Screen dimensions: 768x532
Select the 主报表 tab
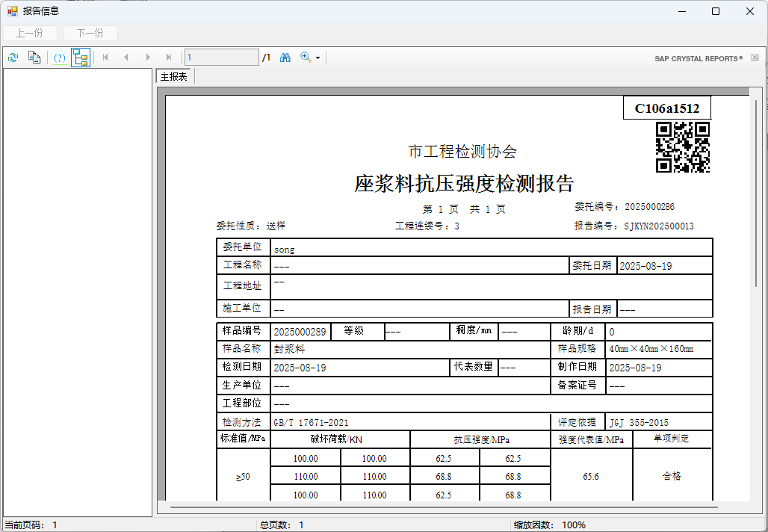click(x=174, y=76)
